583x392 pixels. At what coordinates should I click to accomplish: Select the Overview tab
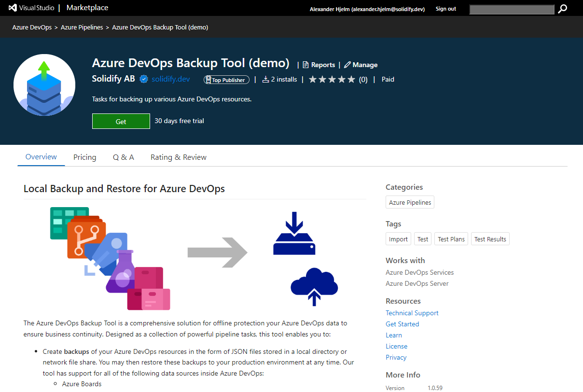41,157
